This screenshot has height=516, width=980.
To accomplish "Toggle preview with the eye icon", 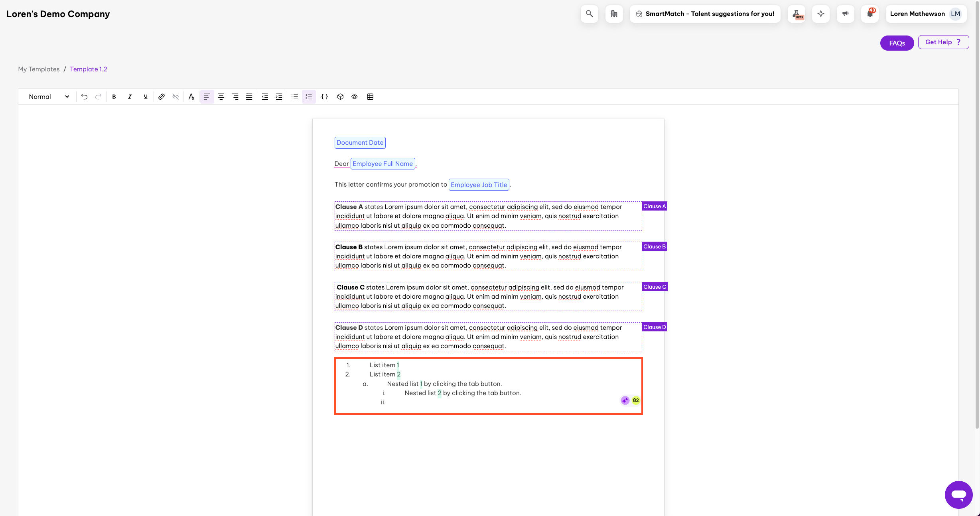I will tap(354, 97).
